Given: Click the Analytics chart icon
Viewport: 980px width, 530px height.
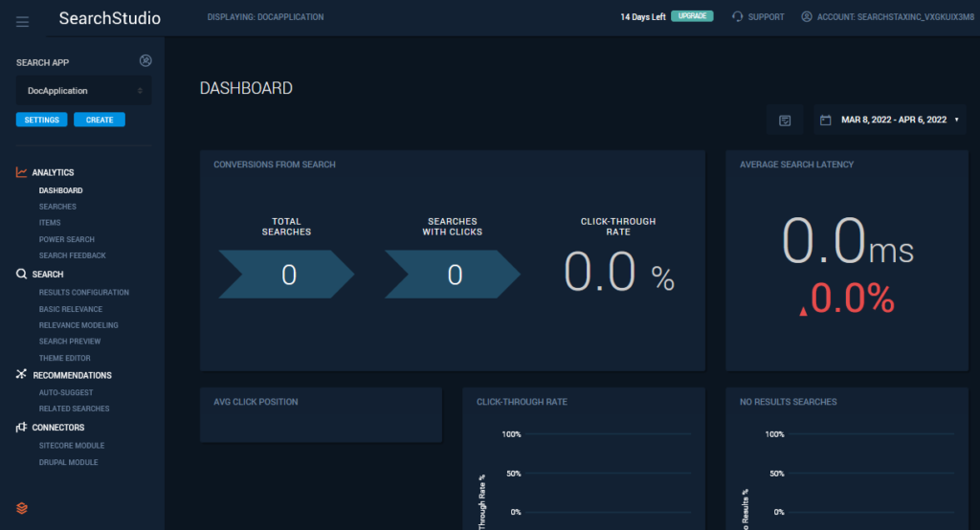Looking at the screenshot, I should pos(21,172).
